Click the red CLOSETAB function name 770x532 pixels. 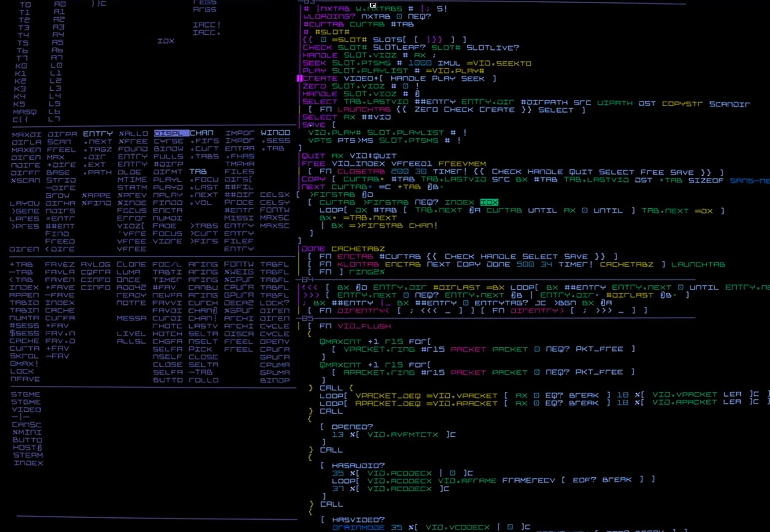(x=361, y=172)
